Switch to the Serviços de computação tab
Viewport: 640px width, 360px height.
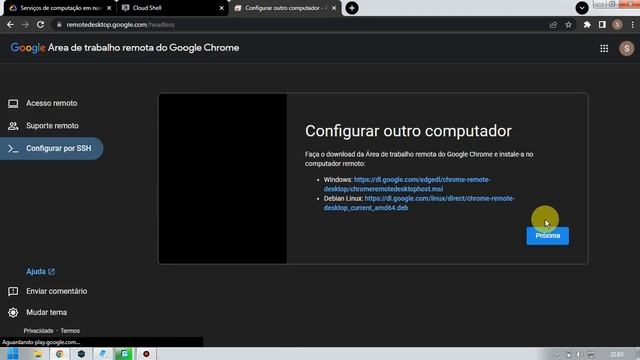coord(59,8)
